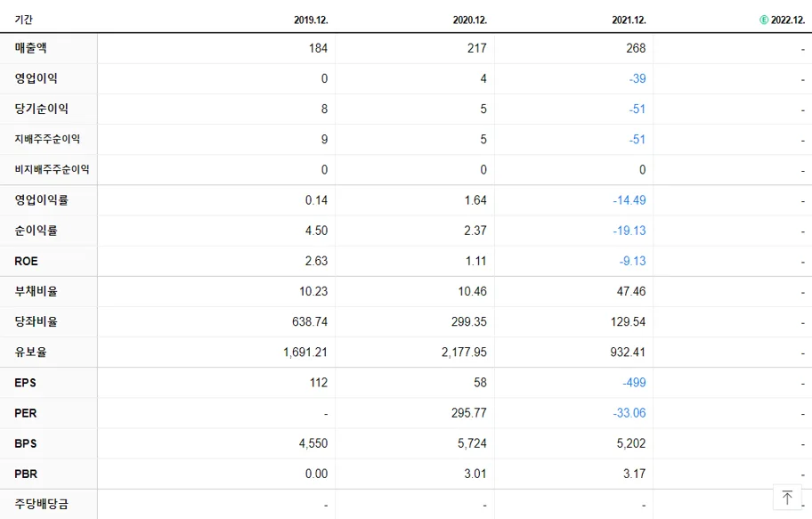The height and width of the screenshot is (519, 812).
Task: Select the 주당배당금 row label
Action: pos(42,504)
